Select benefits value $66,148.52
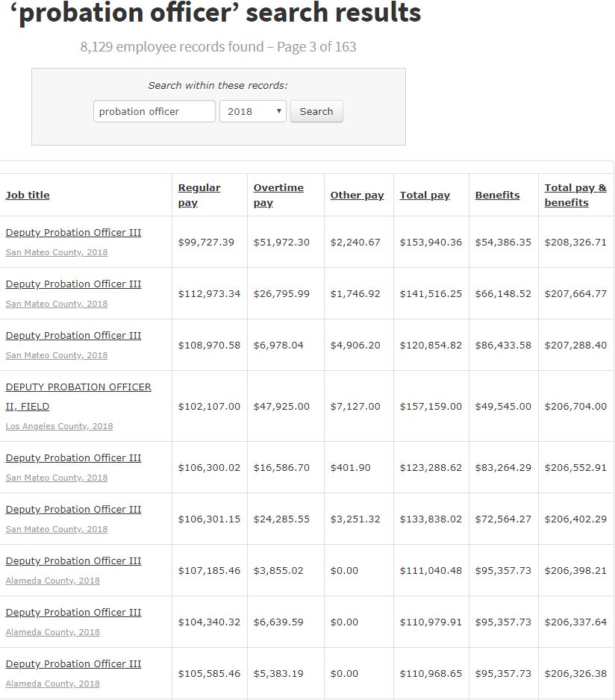Viewport: 615px width, 700px height. [x=503, y=294]
